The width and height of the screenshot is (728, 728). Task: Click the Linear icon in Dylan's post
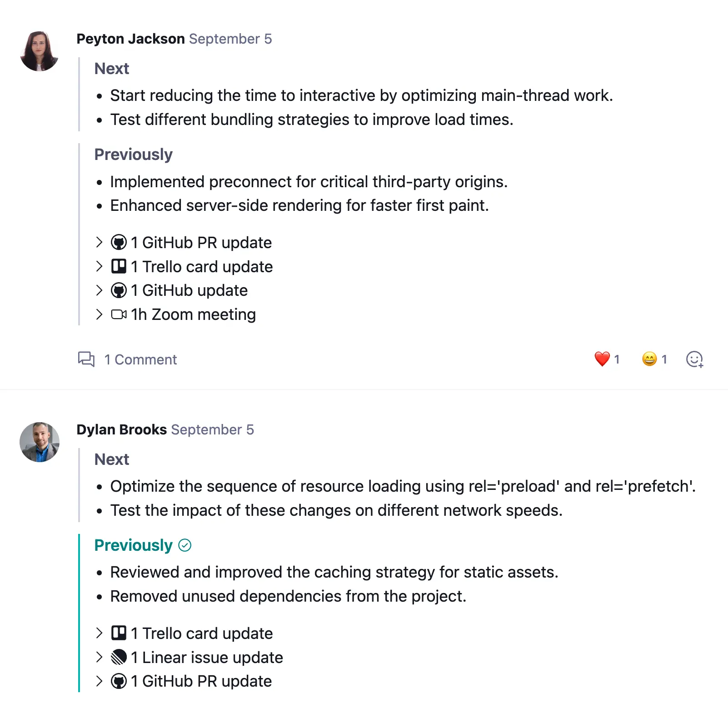pos(119,657)
